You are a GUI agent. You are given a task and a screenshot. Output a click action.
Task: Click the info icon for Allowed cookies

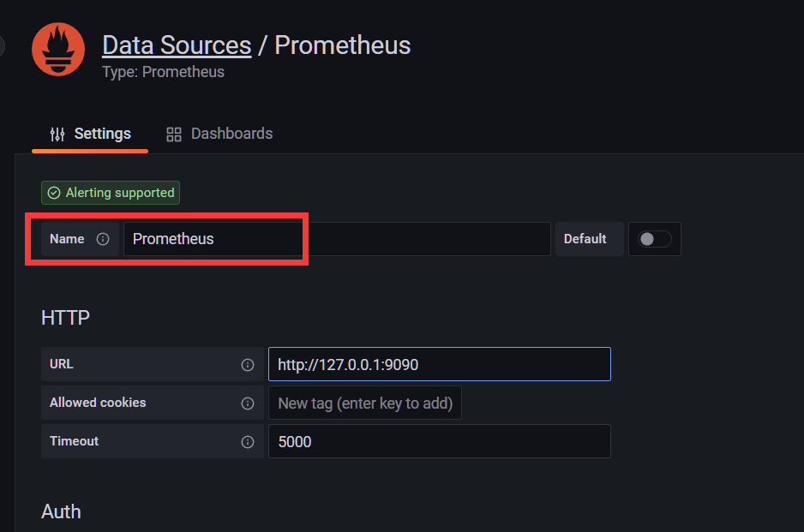248,403
